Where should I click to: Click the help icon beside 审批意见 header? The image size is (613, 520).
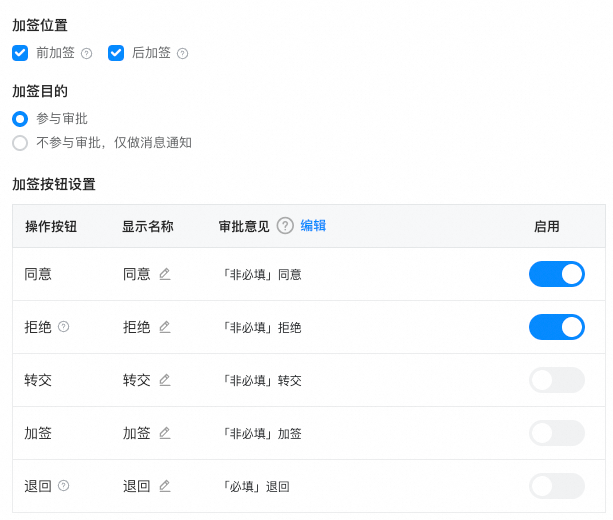tap(285, 226)
